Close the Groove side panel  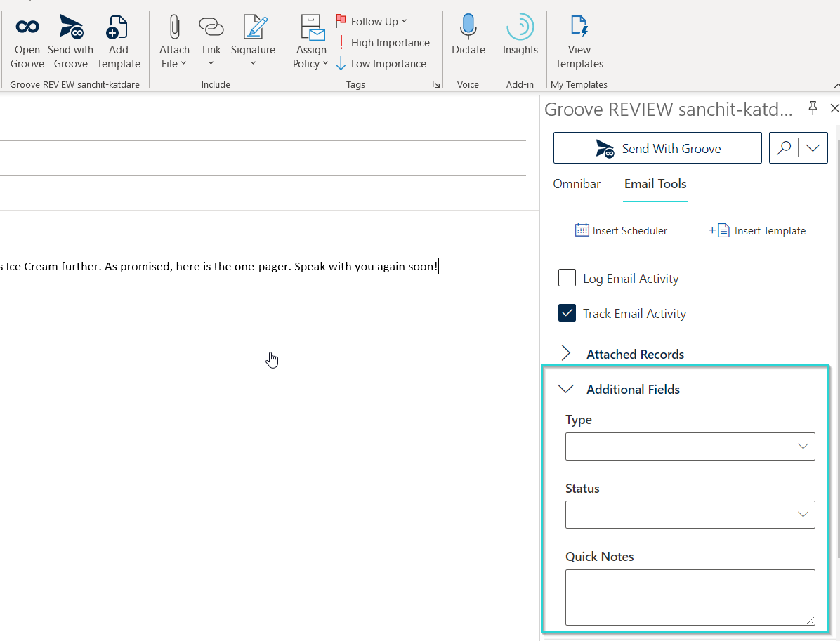[834, 108]
